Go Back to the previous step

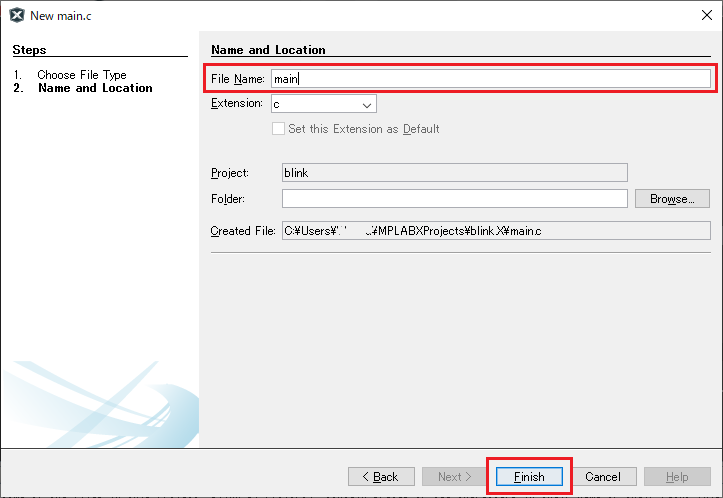click(381, 476)
